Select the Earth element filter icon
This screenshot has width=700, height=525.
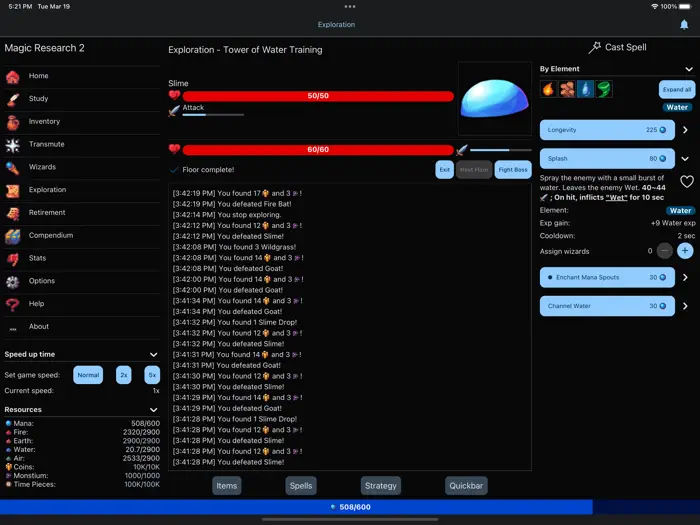pyautogui.click(x=567, y=89)
